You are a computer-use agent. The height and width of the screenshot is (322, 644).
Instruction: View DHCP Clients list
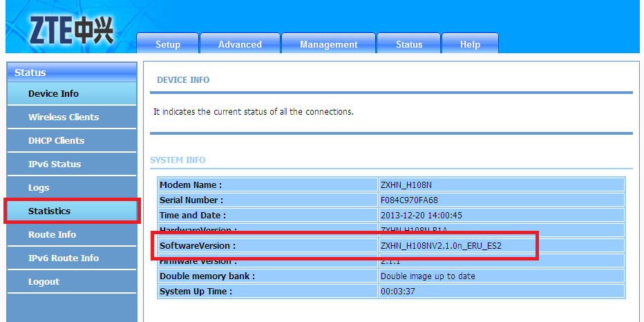click(x=72, y=140)
